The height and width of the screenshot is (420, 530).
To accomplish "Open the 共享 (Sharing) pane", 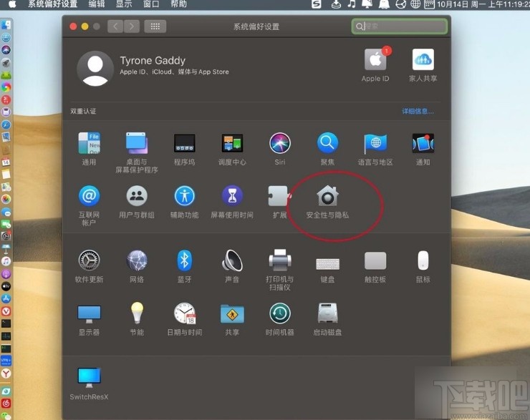I will pyautogui.click(x=232, y=314).
